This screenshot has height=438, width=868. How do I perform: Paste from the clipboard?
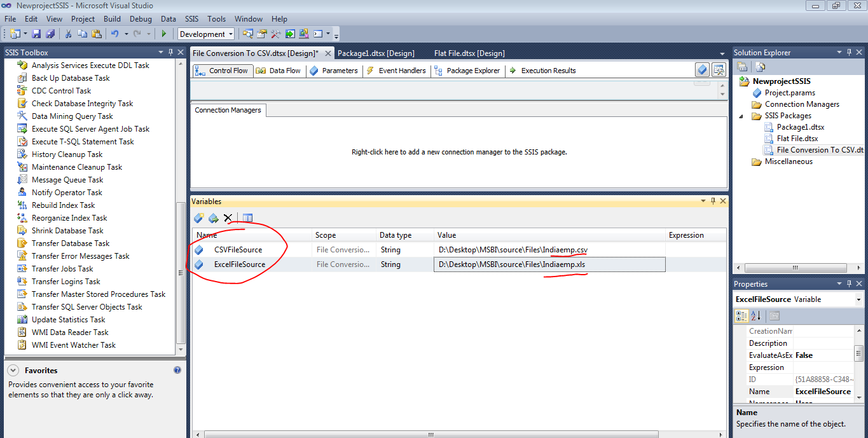pos(97,34)
